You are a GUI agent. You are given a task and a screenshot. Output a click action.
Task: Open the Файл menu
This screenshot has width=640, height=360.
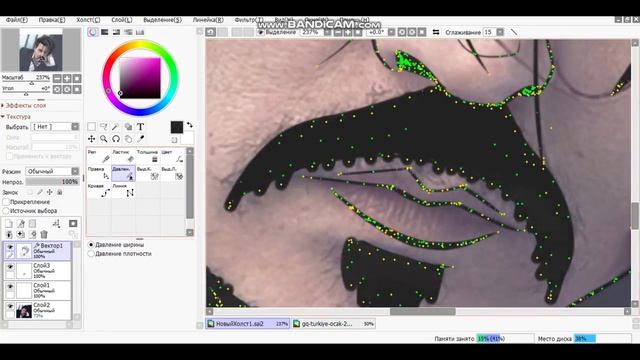coord(17,20)
